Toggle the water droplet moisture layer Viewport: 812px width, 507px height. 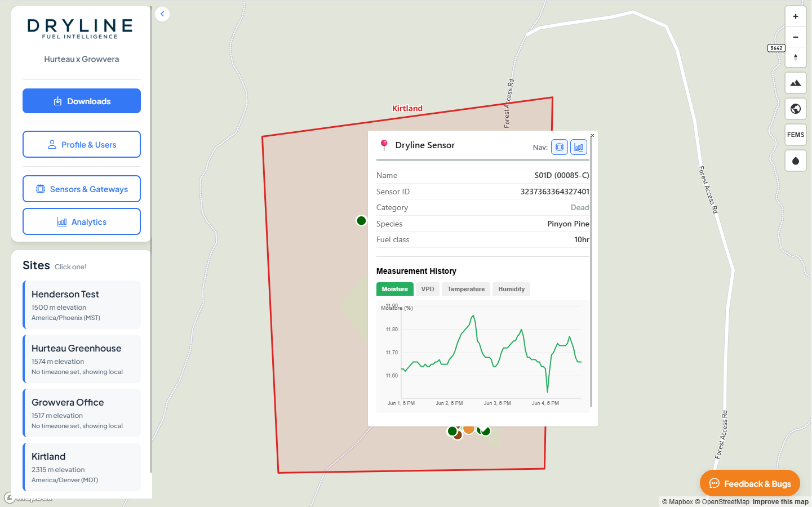tap(796, 161)
